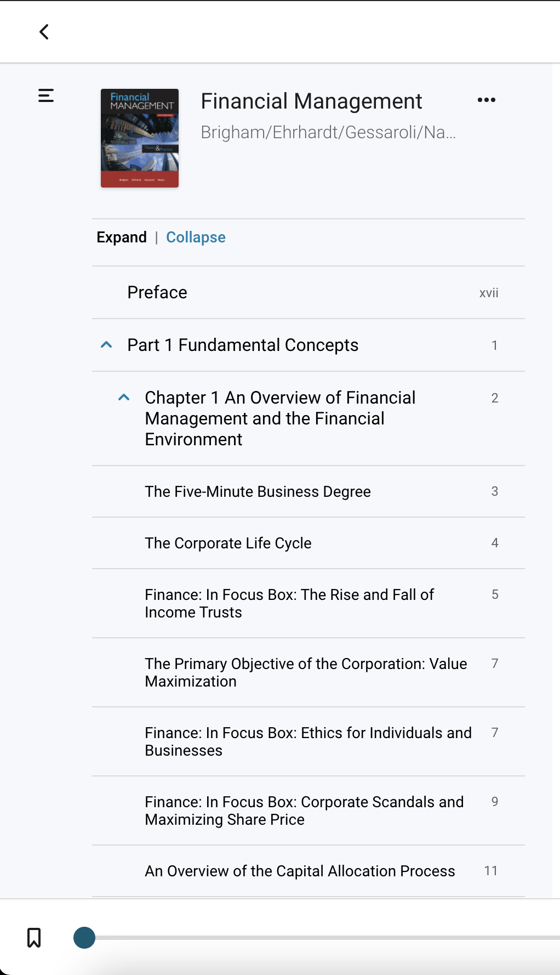Click the Expand all option
This screenshot has width=560, height=975.
tap(122, 237)
